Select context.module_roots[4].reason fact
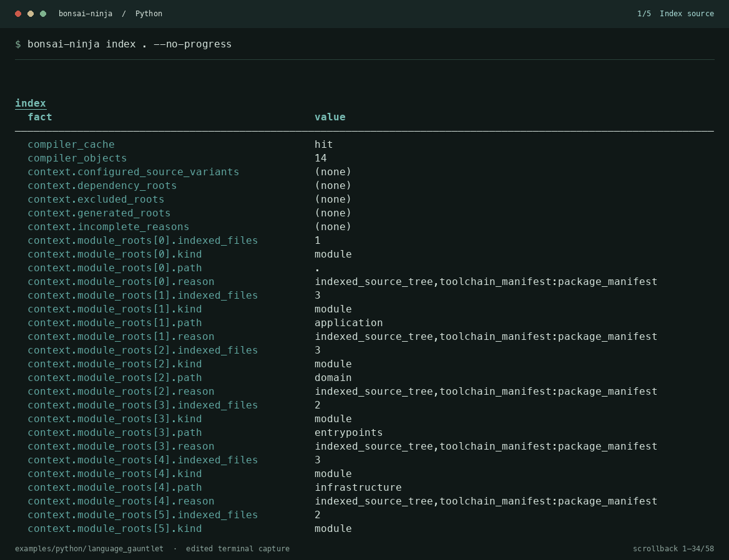729x560 pixels. 121,501
